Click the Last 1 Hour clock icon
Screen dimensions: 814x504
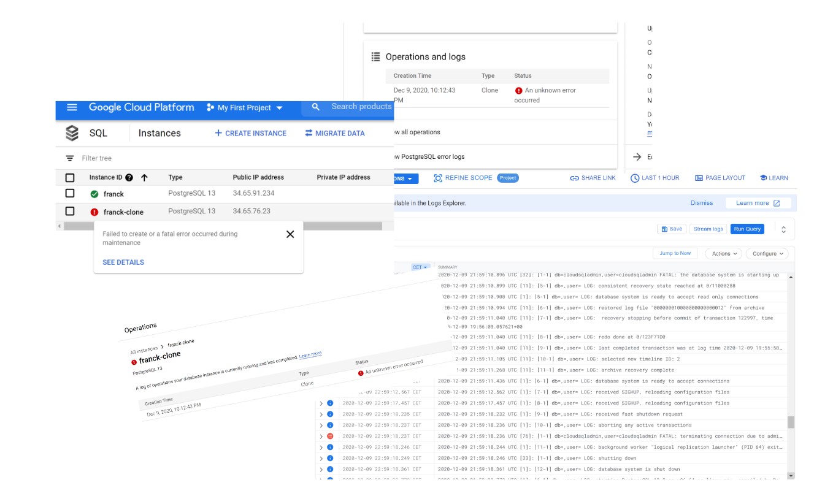(x=635, y=178)
